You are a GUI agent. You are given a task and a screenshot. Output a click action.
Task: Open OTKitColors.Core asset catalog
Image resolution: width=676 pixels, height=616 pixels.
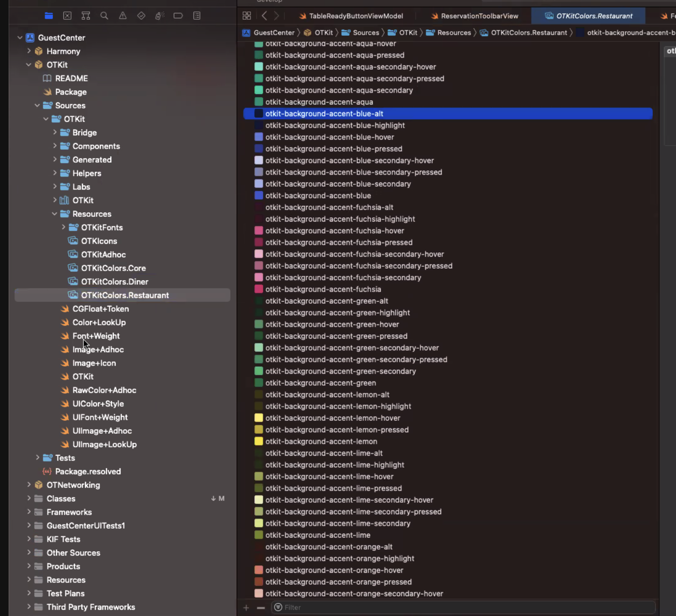[113, 268]
